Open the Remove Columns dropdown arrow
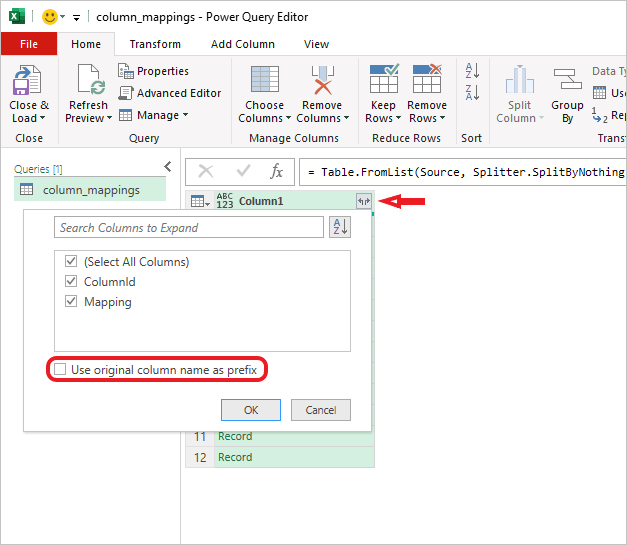 click(x=346, y=118)
